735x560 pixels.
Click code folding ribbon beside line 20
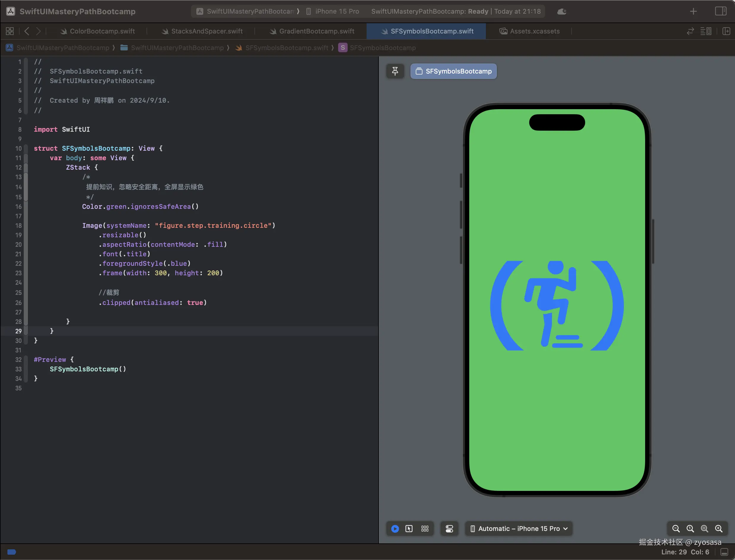[x=26, y=245]
